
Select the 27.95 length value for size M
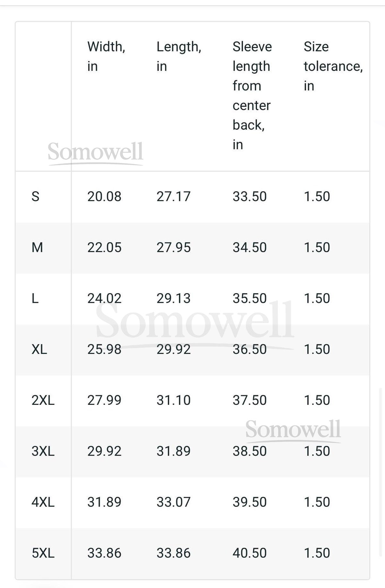coord(174,247)
